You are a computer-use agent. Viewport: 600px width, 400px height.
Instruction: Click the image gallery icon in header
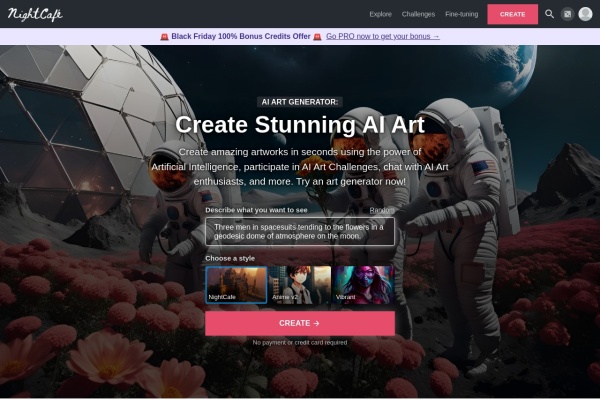[567, 14]
